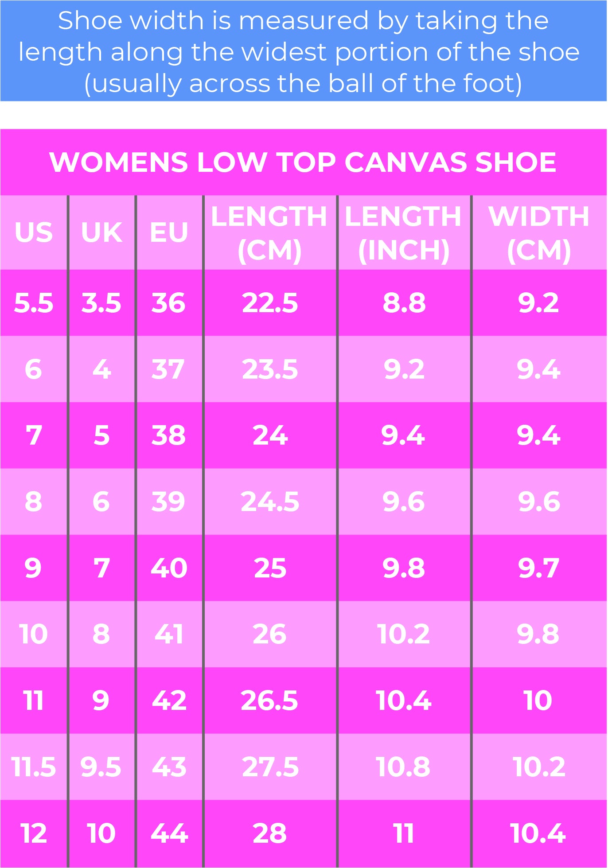The width and height of the screenshot is (608, 868).
Task: Click US size 11.5 cell
Action: pos(34,767)
